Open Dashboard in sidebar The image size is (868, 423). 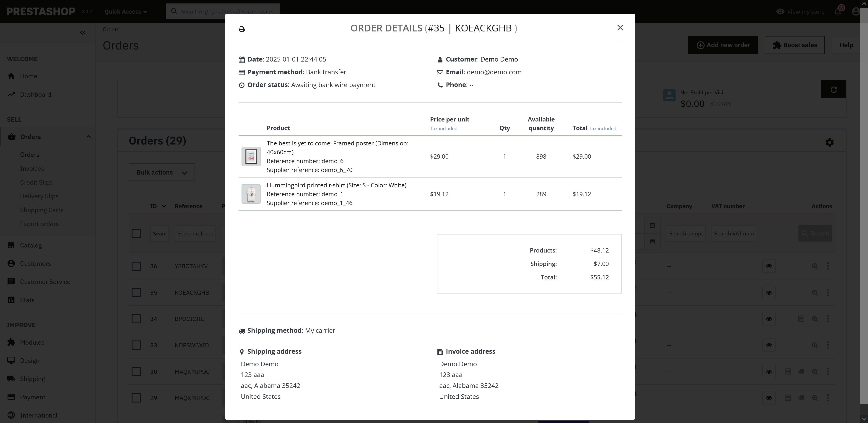[35, 94]
